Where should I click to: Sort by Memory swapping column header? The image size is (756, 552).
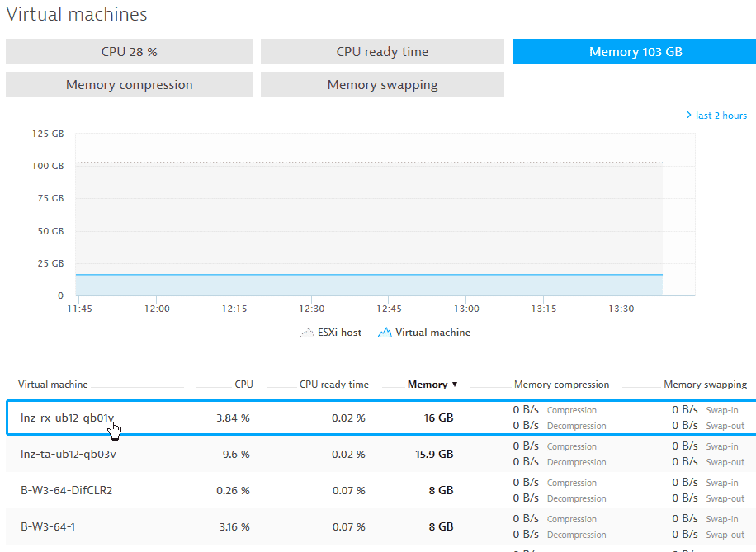tap(705, 385)
